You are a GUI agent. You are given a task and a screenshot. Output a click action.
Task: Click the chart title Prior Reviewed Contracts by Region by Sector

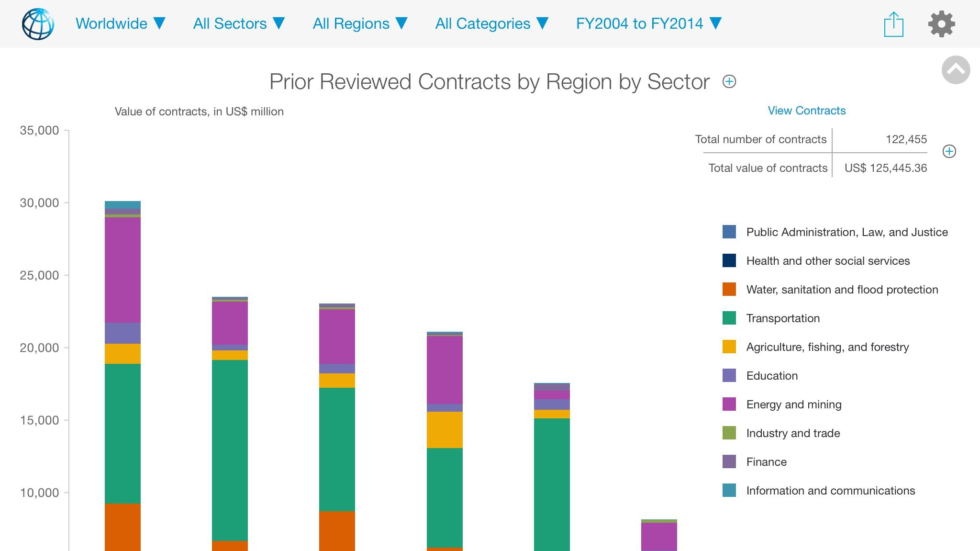[489, 82]
